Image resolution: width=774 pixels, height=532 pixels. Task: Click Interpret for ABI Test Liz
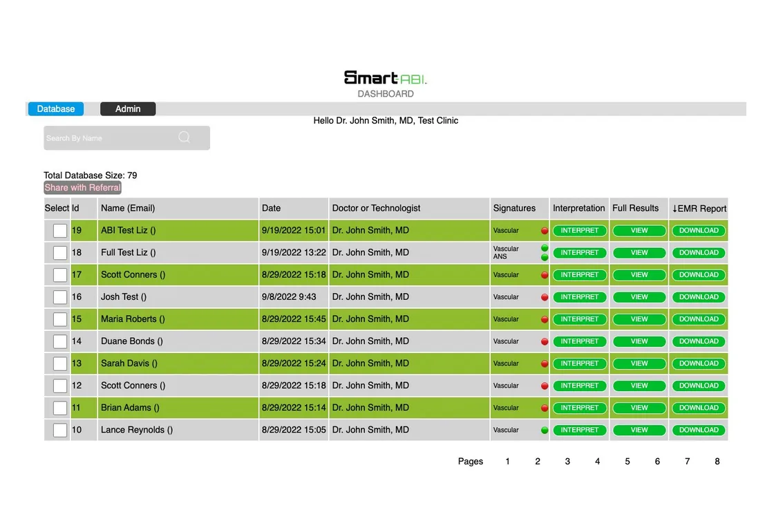coord(580,231)
